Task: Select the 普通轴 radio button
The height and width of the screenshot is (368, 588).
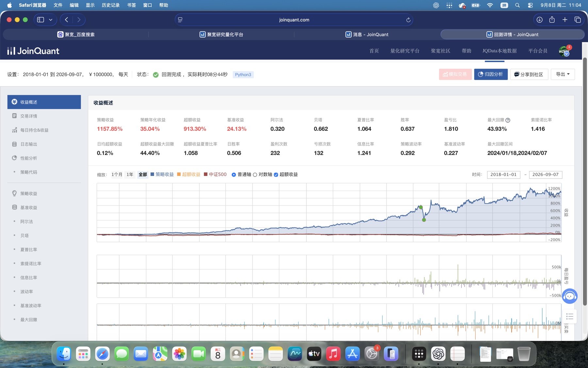Action: point(234,175)
